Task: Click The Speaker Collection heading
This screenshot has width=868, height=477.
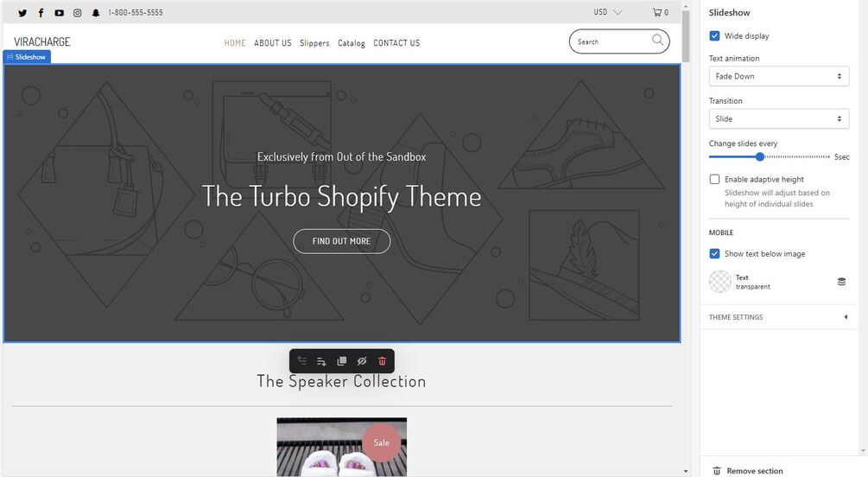Action: (x=341, y=381)
